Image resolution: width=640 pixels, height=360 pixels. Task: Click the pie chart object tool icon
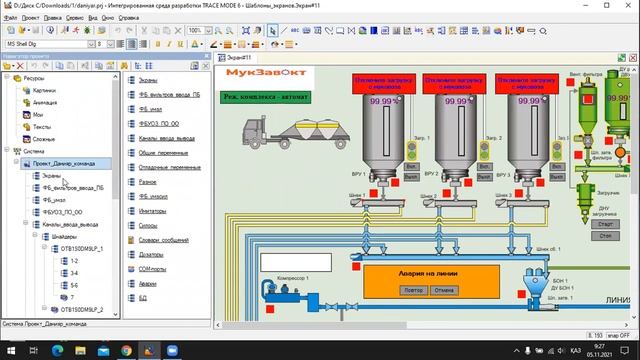coord(498,31)
